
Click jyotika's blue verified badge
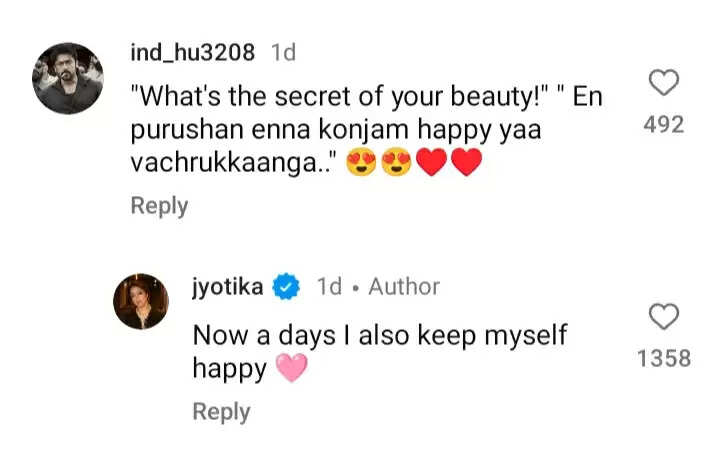pos(288,287)
